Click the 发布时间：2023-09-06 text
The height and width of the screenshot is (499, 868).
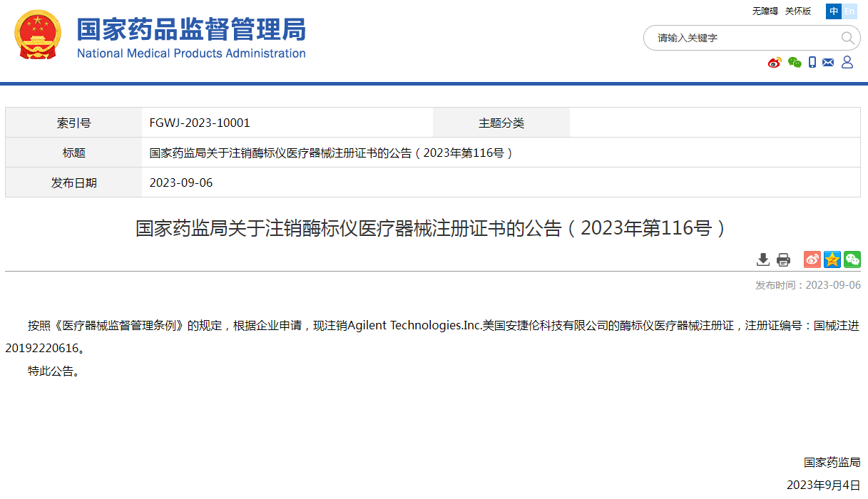click(x=808, y=285)
